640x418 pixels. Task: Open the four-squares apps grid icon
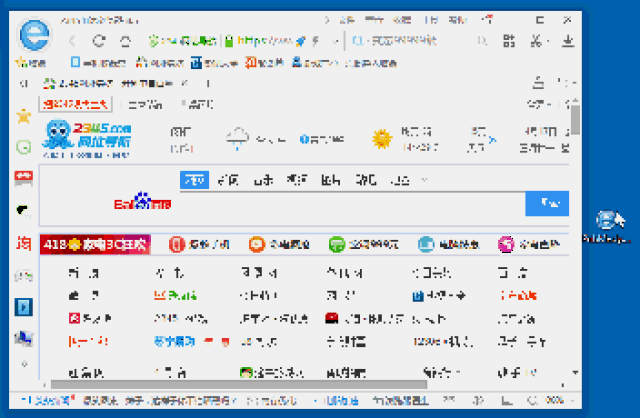[509, 40]
